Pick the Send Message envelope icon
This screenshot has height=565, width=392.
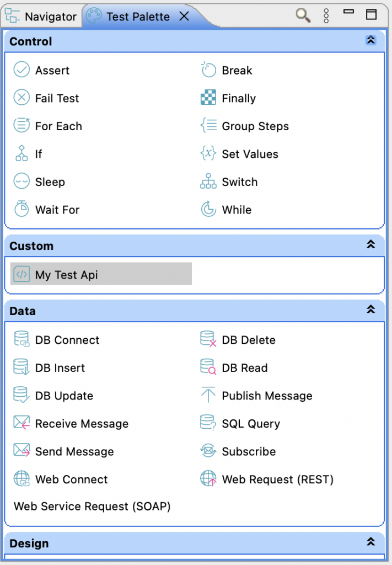pos(22,450)
